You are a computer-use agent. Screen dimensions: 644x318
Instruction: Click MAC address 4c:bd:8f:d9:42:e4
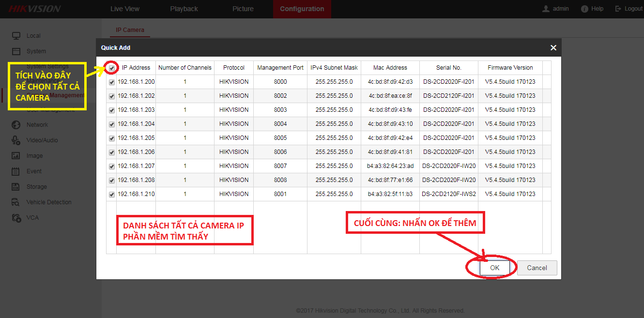(390, 138)
